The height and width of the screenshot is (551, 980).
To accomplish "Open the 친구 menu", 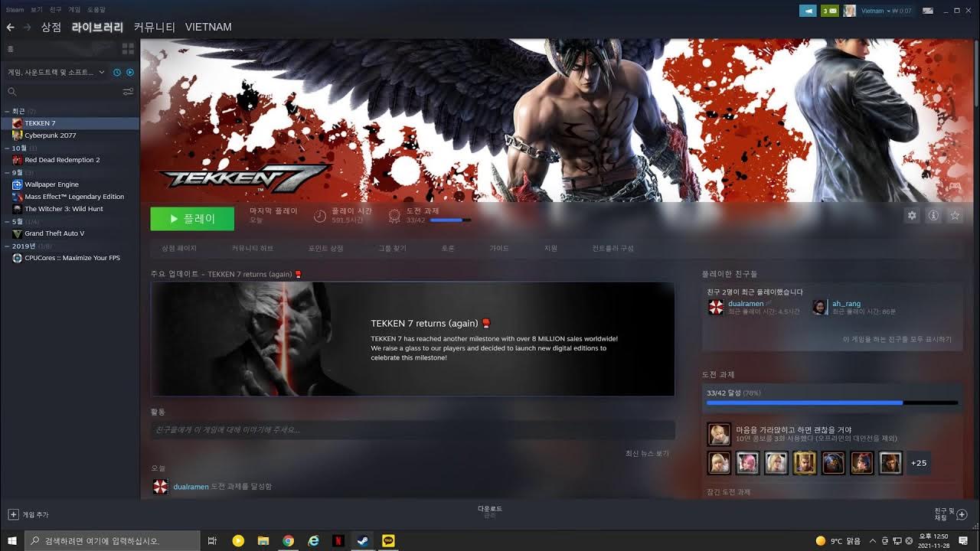I will point(55,9).
